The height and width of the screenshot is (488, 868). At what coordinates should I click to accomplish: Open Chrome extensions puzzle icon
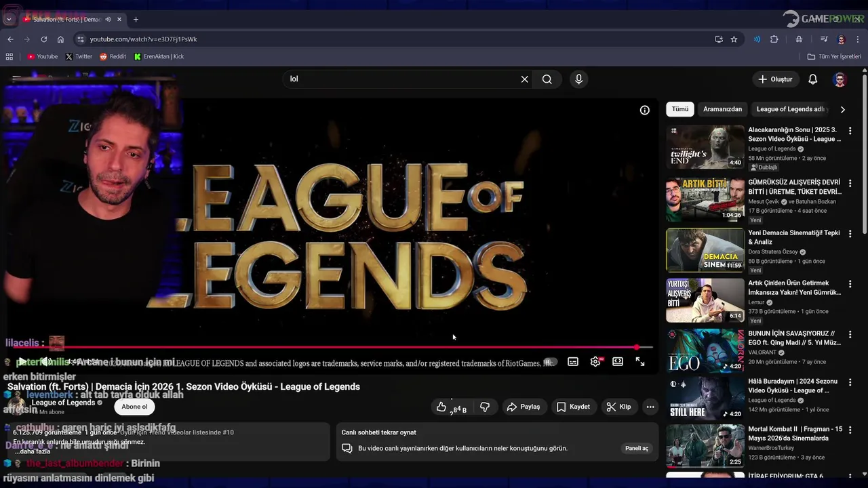coord(774,39)
